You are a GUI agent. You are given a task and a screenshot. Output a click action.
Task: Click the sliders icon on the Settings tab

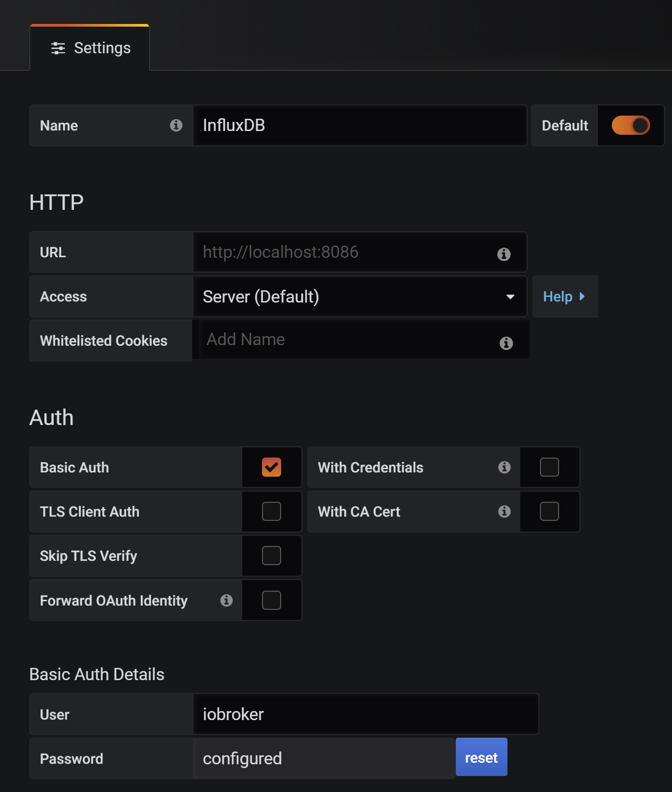(x=58, y=48)
